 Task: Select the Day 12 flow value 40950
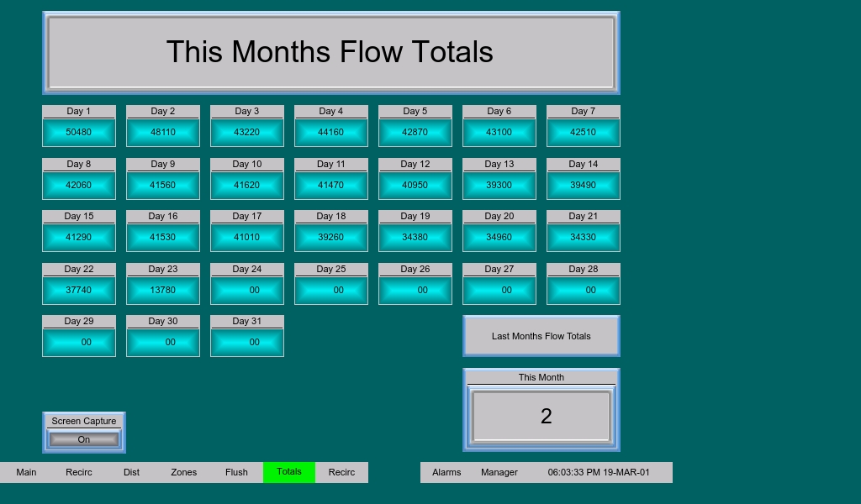pyautogui.click(x=415, y=185)
